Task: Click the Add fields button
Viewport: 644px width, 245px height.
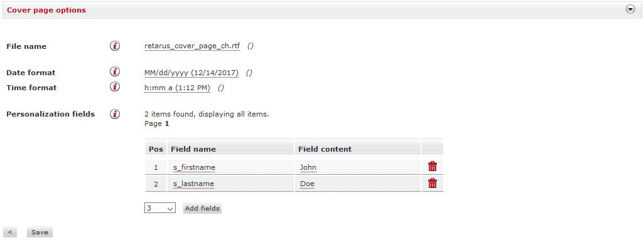Action: 202,208
